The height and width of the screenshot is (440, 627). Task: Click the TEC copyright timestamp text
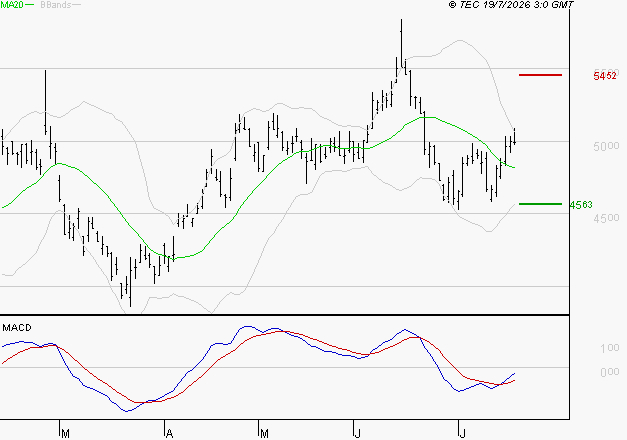point(511,5)
